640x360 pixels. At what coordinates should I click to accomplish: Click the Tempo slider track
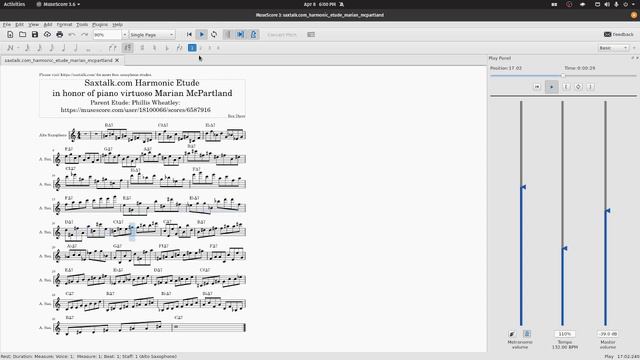(x=563, y=213)
